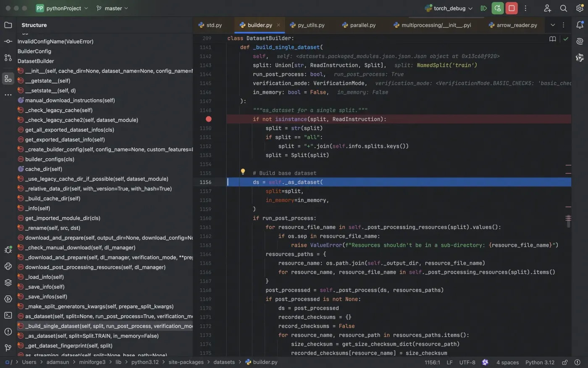The image size is (588, 368).
Task: Open more run actions menu
Action: click(x=525, y=8)
